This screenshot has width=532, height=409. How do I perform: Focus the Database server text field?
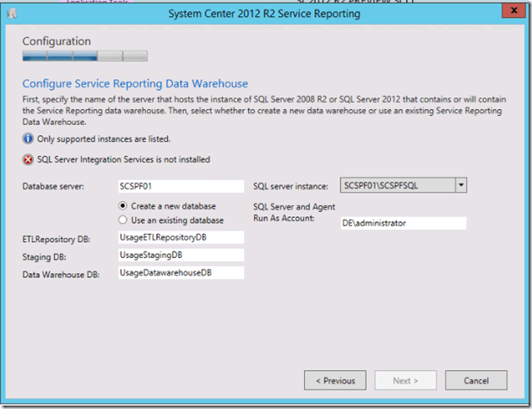[181, 186]
